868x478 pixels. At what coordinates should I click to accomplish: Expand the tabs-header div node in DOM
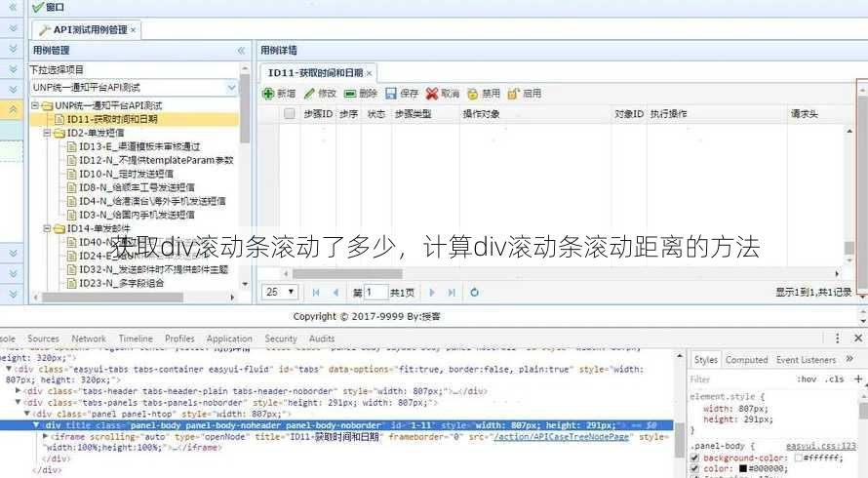19,391
